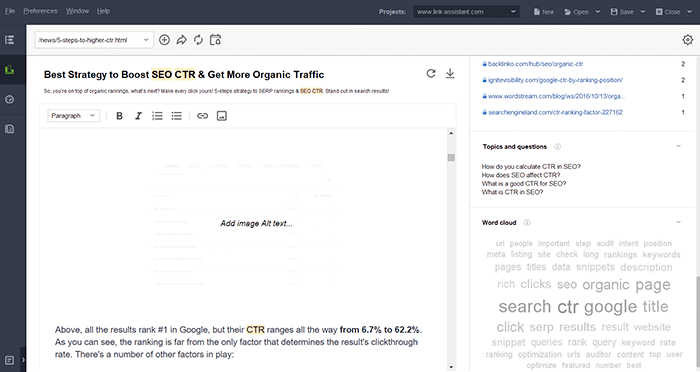Expand the Open button arrow

(x=598, y=12)
